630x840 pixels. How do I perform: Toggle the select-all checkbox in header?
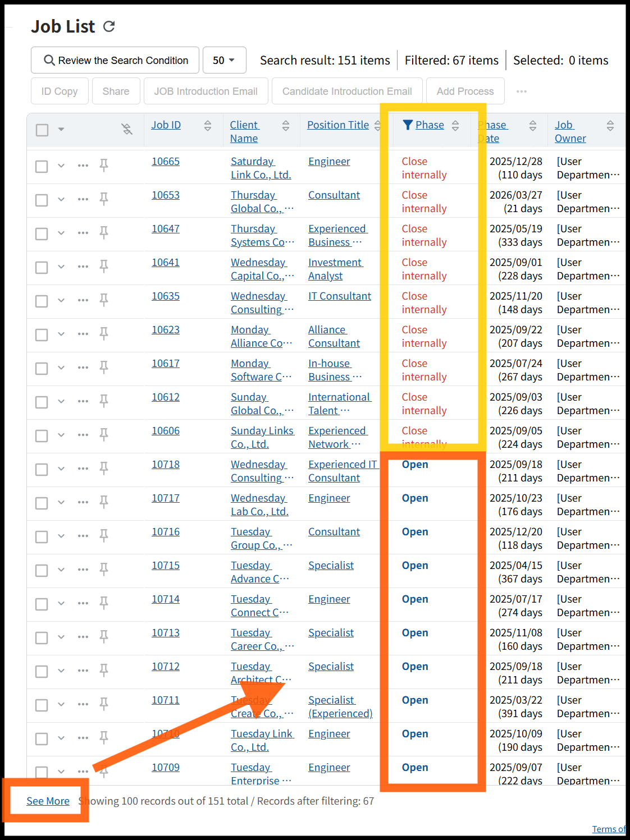(42, 130)
